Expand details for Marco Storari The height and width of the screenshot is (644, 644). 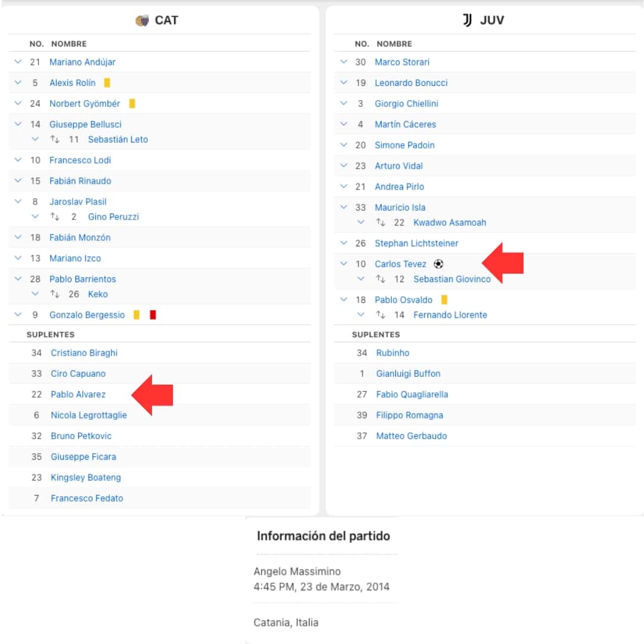343,62
